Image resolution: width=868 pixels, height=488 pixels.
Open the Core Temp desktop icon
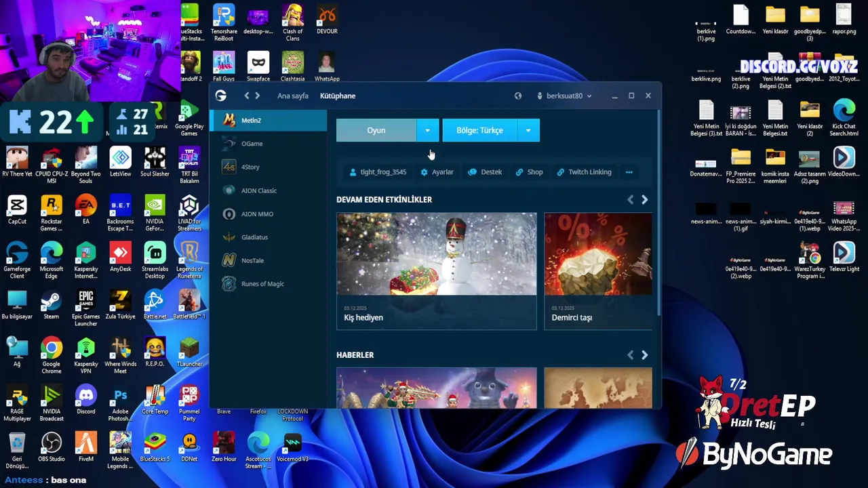coord(155,399)
